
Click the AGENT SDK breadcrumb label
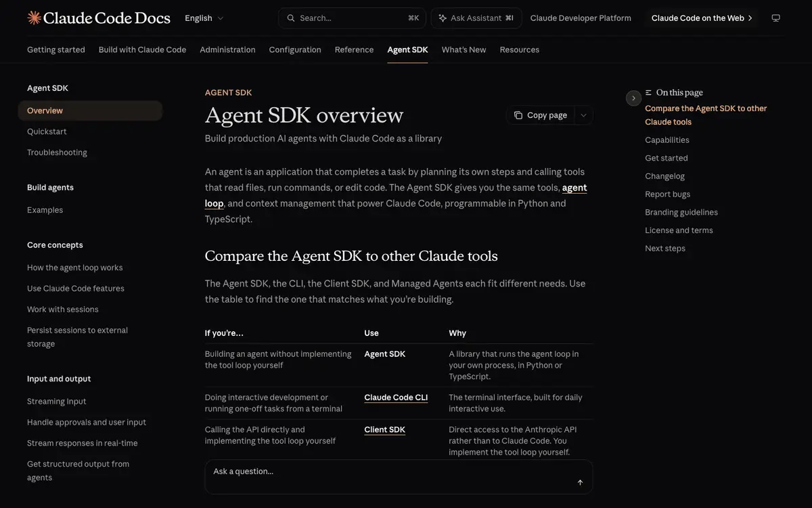228,93
